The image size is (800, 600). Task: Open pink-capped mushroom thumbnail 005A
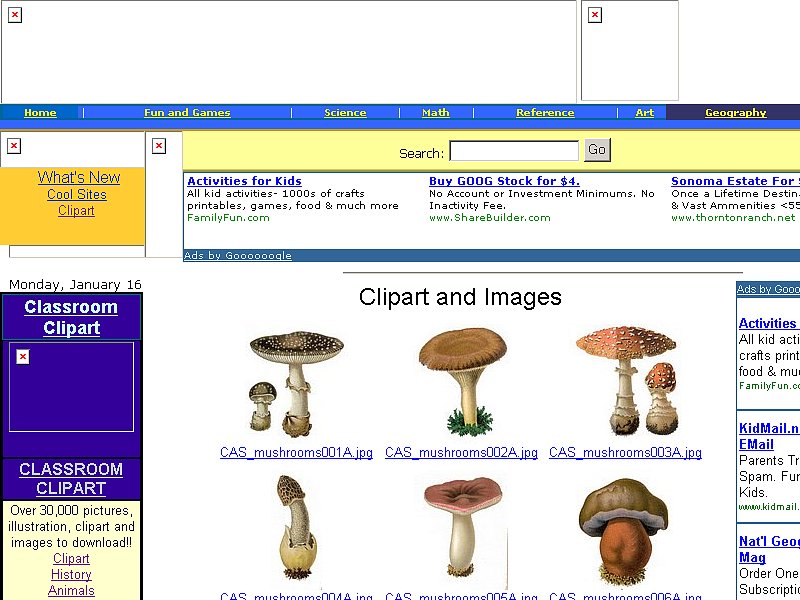(x=463, y=528)
